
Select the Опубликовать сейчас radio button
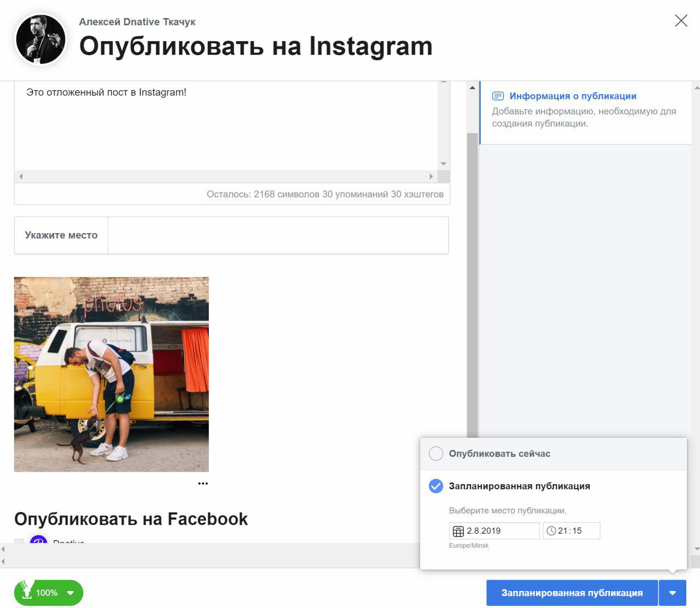point(435,453)
